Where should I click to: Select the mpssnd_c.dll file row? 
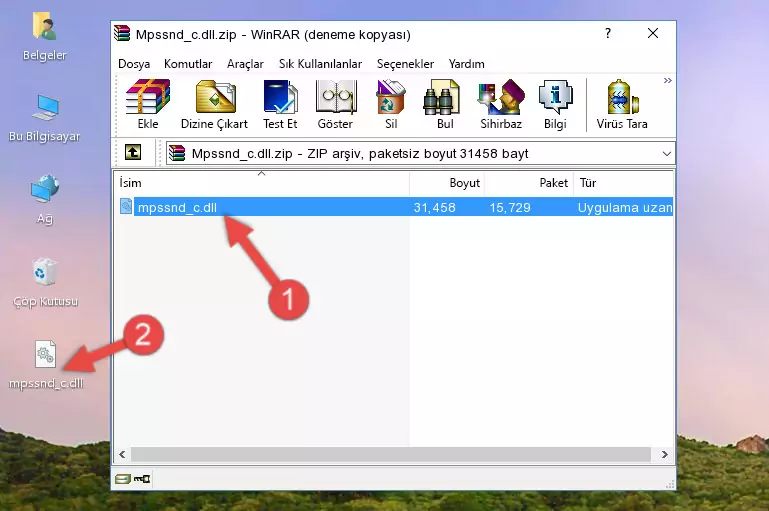(395, 207)
